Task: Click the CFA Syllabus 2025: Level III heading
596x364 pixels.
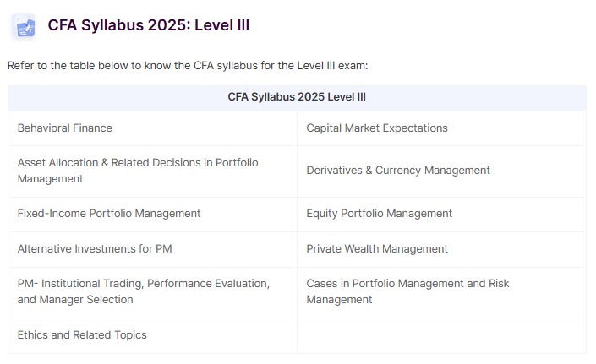Action: point(149,25)
